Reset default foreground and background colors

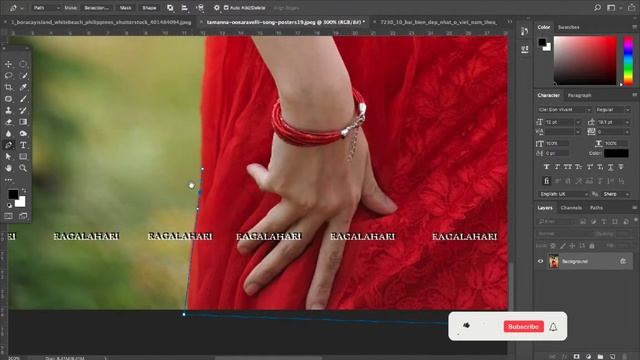point(9,205)
